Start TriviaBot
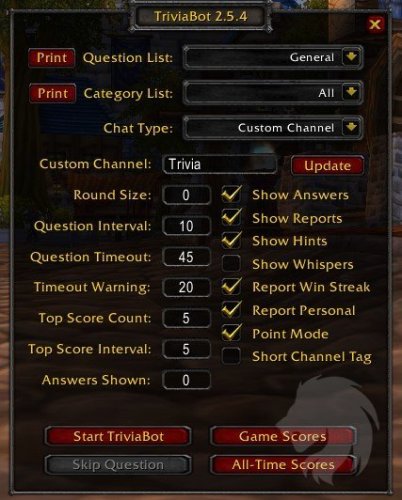Image resolution: width=402 pixels, height=500 pixels. (x=118, y=436)
